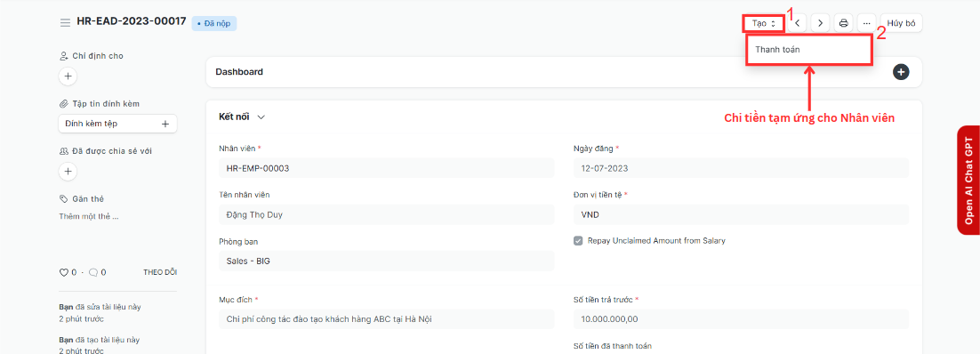This screenshot has width=980, height=354.
Task: Click Số tiền trả trước amount field
Action: (741, 319)
